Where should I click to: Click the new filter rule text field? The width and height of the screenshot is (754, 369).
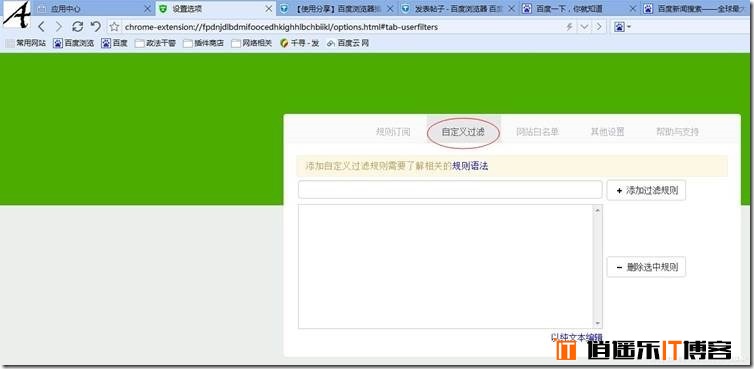pyautogui.click(x=450, y=190)
